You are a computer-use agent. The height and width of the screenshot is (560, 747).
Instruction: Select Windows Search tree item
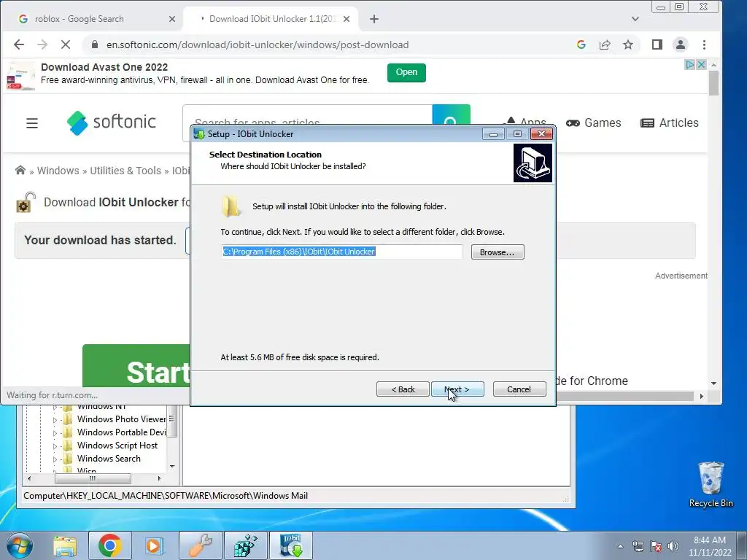[109, 458]
